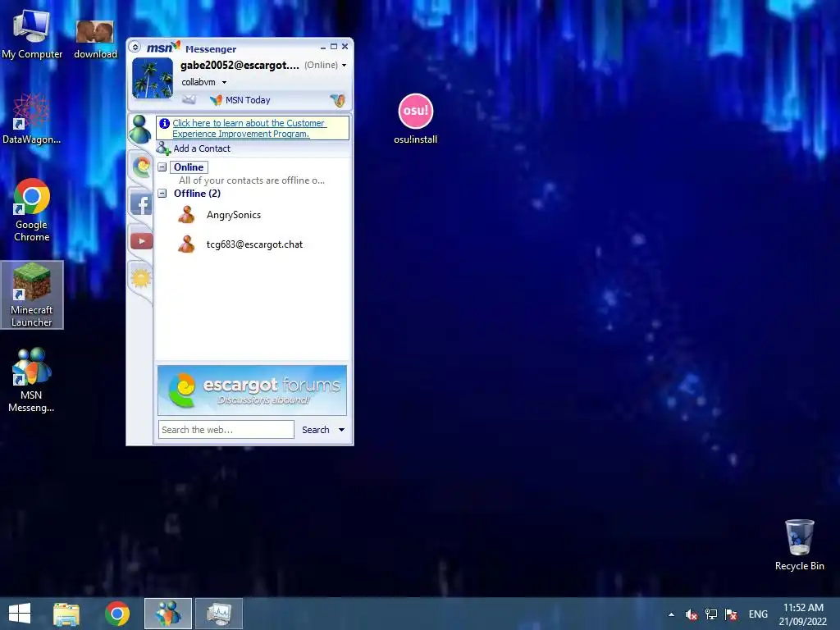Open the Recycle Bin
840x630 pixels.
pos(799,545)
